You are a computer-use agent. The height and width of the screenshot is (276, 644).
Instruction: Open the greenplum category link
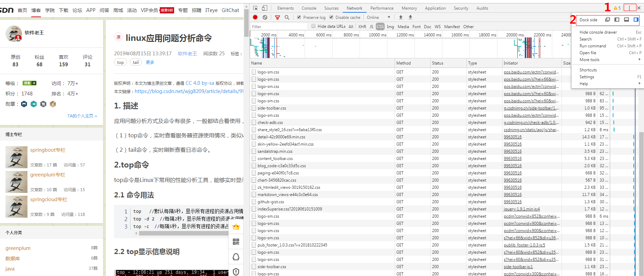[x=18, y=248]
